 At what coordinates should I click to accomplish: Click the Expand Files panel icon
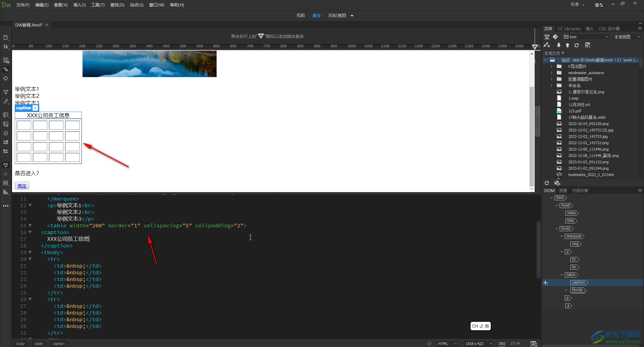(x=588, y=45)
